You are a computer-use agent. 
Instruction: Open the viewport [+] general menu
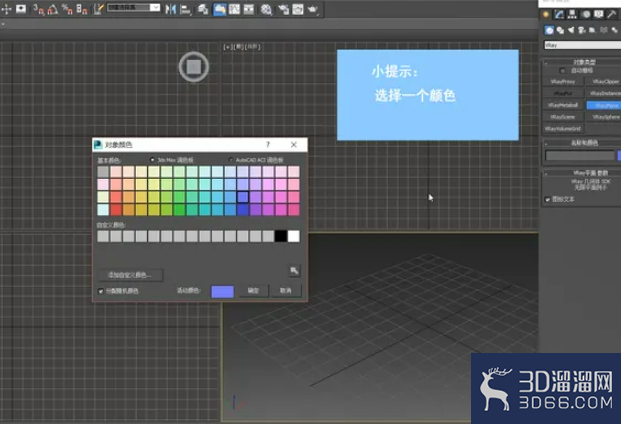point(227,47)
